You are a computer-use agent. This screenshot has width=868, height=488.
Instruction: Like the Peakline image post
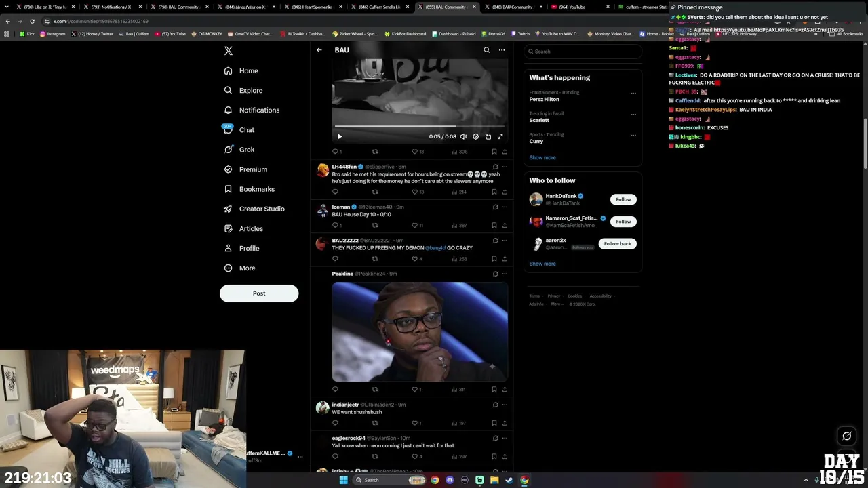tap(415, 389)
